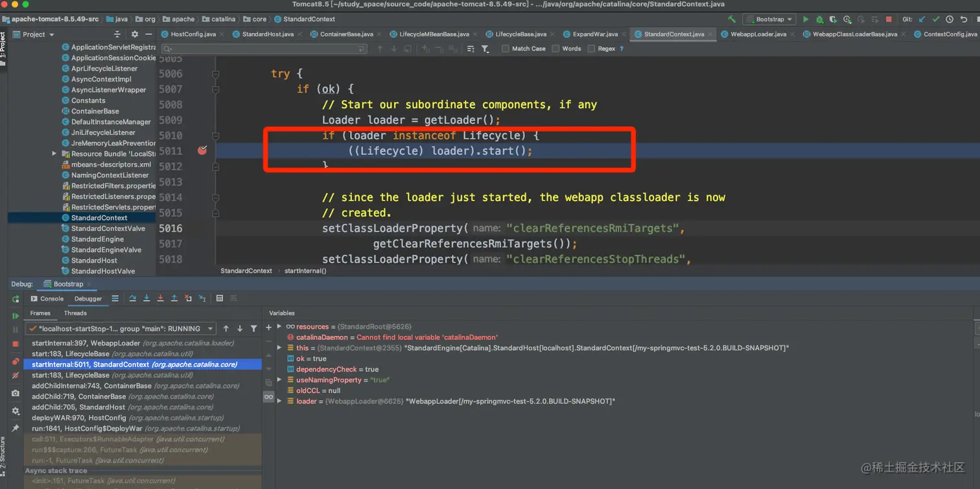This screenshot has height=489, width=980.
Task: Stop the debug session from the sidebar
Action: pyautogui.click(x=16, y=344)
